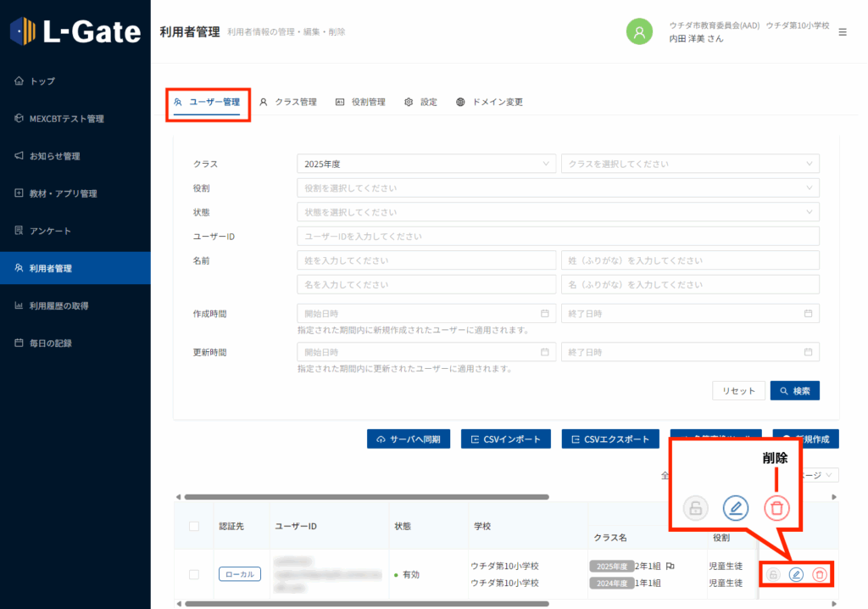
Task: Open the 役割 role selection dropdown
Action: click(x=558, y=188)
